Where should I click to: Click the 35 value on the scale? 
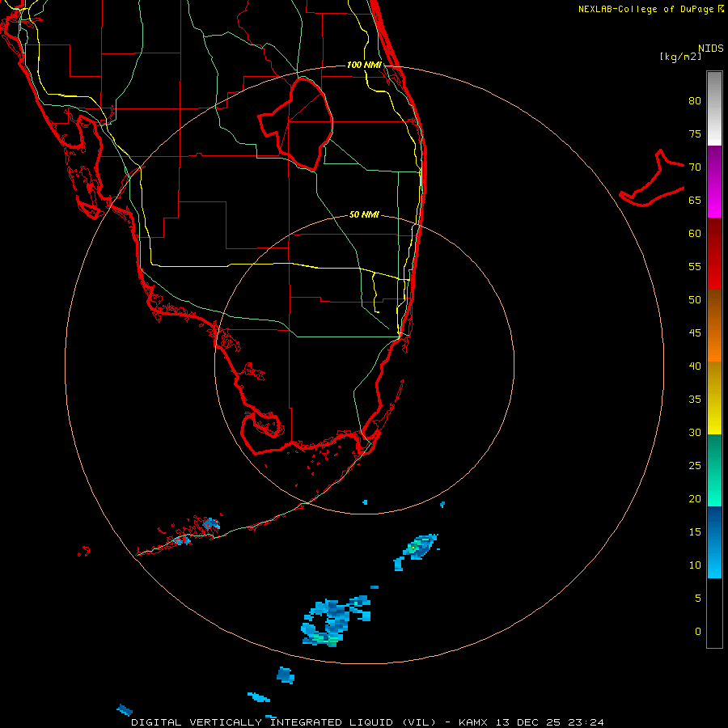(x=695, y=400)
